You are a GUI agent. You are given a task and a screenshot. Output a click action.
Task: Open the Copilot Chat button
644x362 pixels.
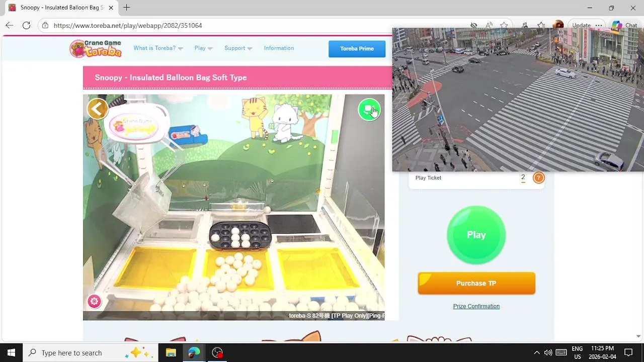coord(624,25)
